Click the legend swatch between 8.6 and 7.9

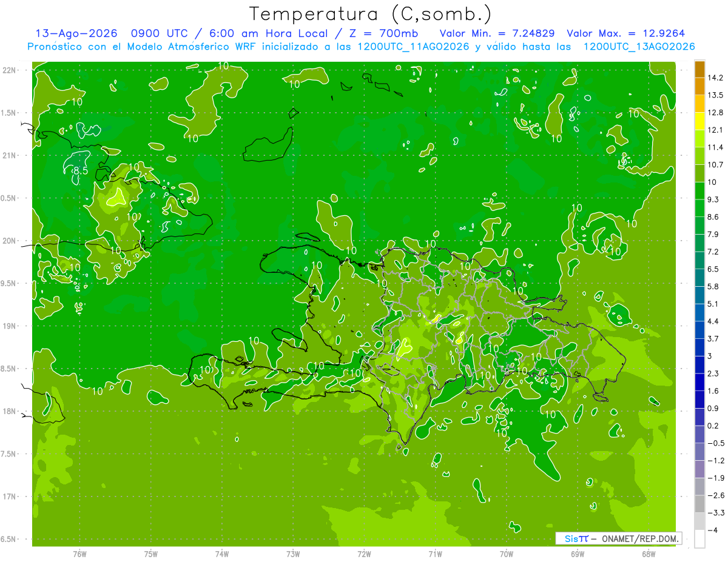(x=699, y=226)
